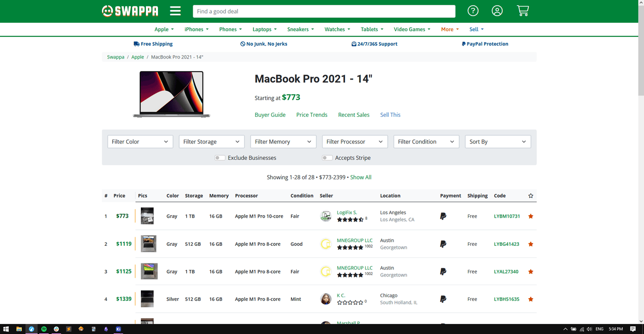Open the hamburger menu next to Swappa logo
This screenshot has width=644, height=334.
[175, 11]
